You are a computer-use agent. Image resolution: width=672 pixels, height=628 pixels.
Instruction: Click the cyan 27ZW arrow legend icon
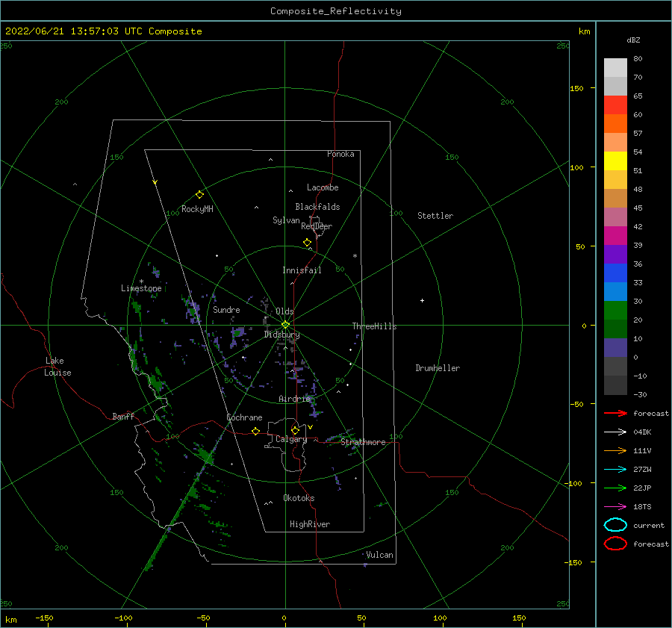(x=615, y=470)
